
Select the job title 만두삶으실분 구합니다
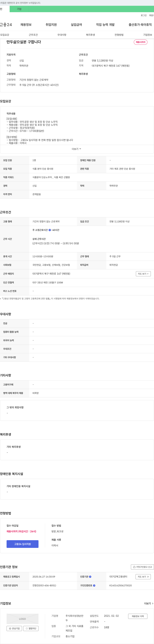point(24,42)
